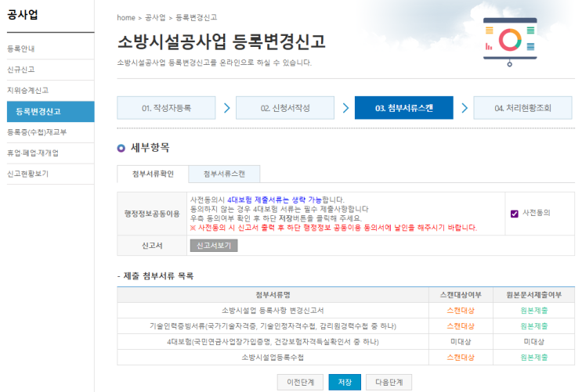The width and height of the screenshot is (582, 392).
Task: Click the 소방시설업 등록사항 변경신고서 row name
Action: (273, 311)
